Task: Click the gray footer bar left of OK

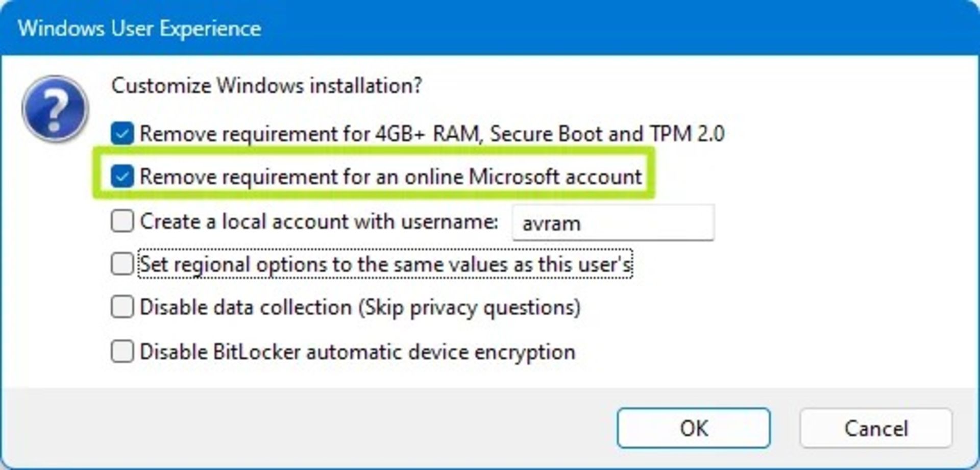Action: [x=306, y=428]
